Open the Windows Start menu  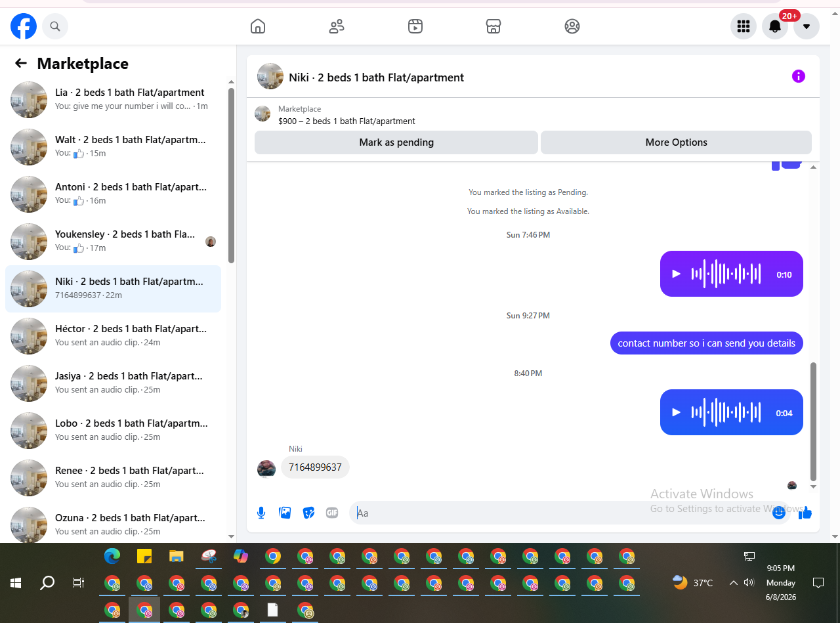click(16, 583)
